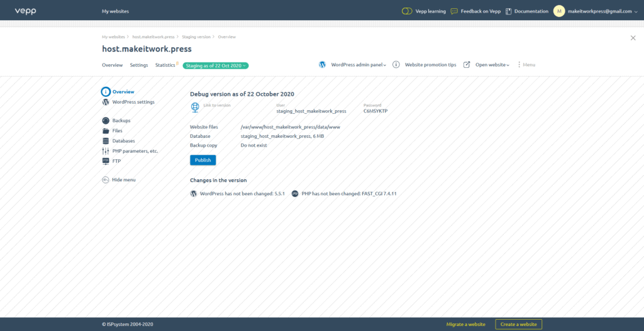Click the Debug version as of 22 October 2020 heading

(242, 94)
